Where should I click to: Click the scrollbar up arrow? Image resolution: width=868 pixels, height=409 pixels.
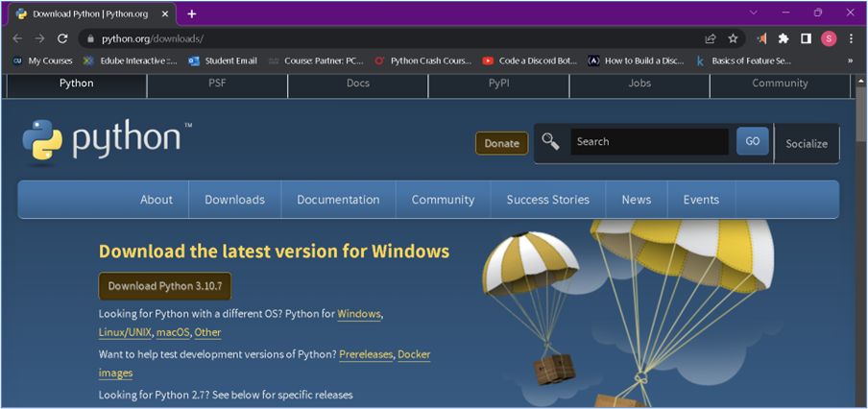click(x=861, y=81)
